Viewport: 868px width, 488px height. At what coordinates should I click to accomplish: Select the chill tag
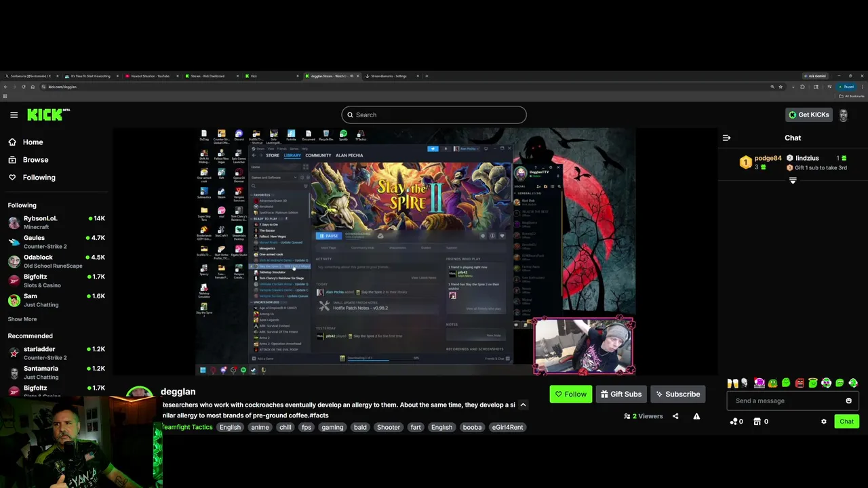pos(285,427)
